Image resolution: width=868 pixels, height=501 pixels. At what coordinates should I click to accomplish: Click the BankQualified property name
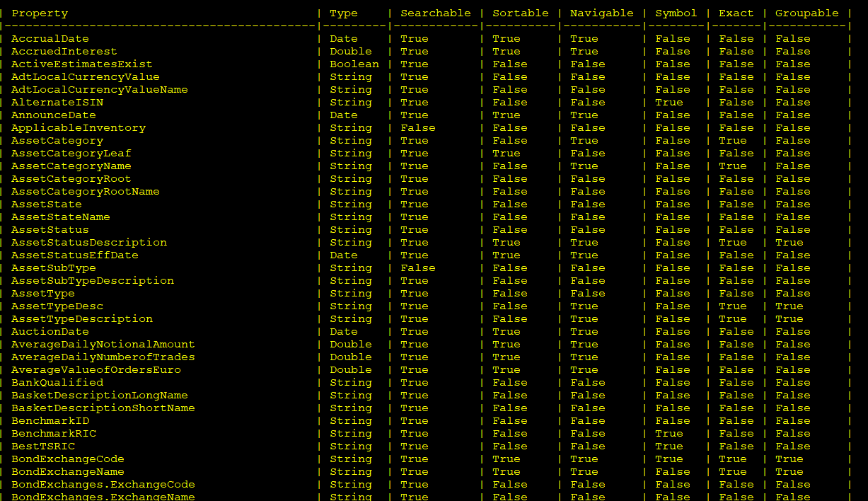click(x=57, y=383)
